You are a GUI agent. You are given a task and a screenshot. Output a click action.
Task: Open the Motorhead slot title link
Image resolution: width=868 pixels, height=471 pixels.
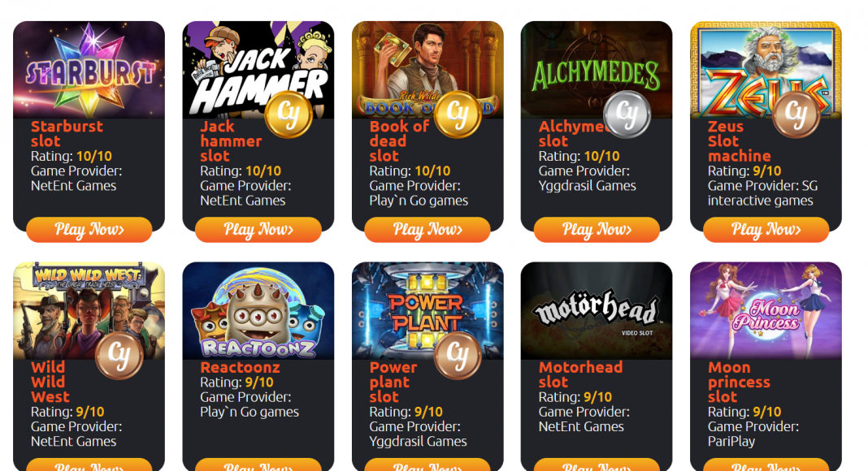pos(580,375)
